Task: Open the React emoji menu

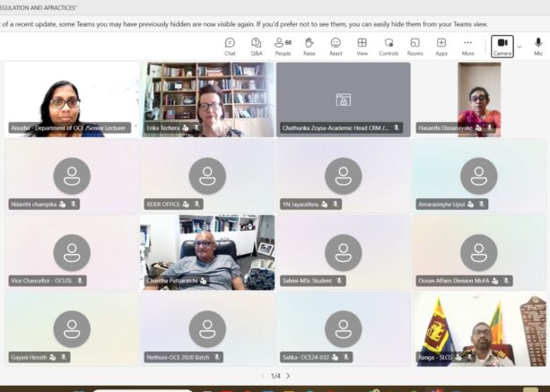Action: [336, 46]
